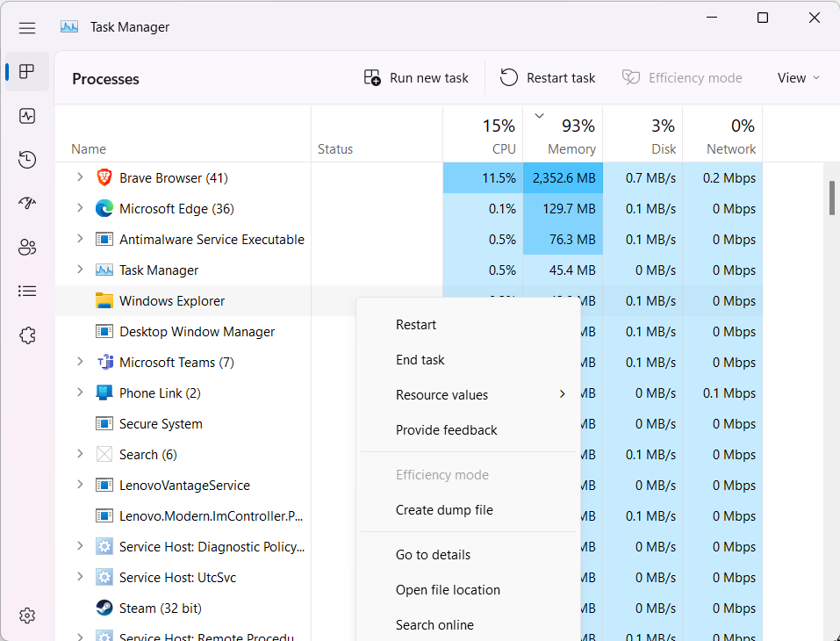Expand the Microsoft Teams process group
The height and width of the screenshot is (641, 840).
[x=80, y=362]
